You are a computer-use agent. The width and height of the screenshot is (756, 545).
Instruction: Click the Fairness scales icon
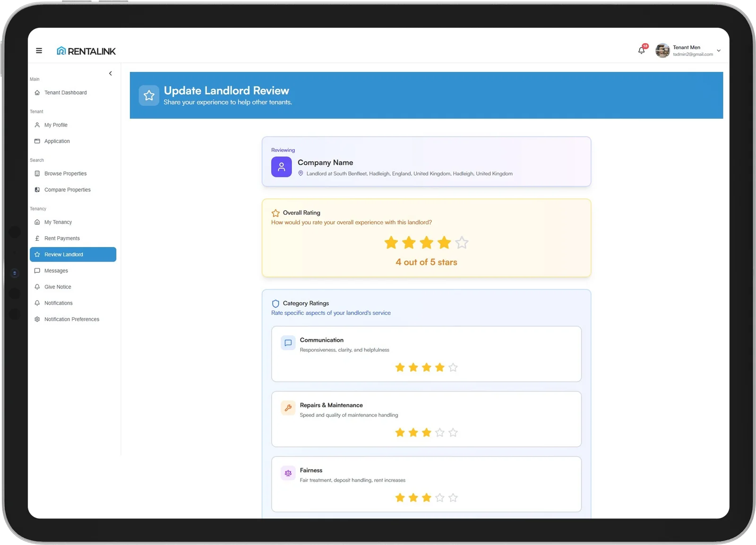[288, 473]
